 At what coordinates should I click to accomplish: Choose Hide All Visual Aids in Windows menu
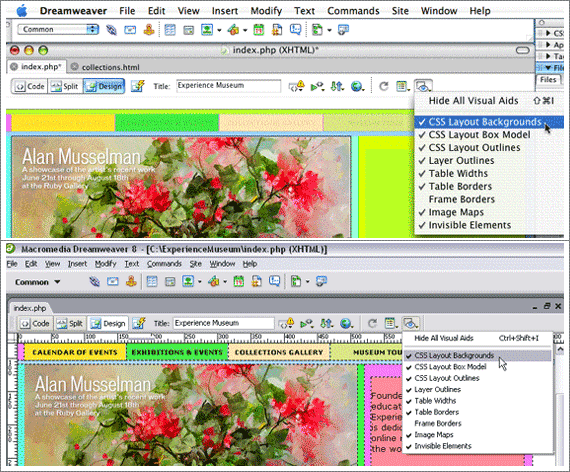[478, 338]
